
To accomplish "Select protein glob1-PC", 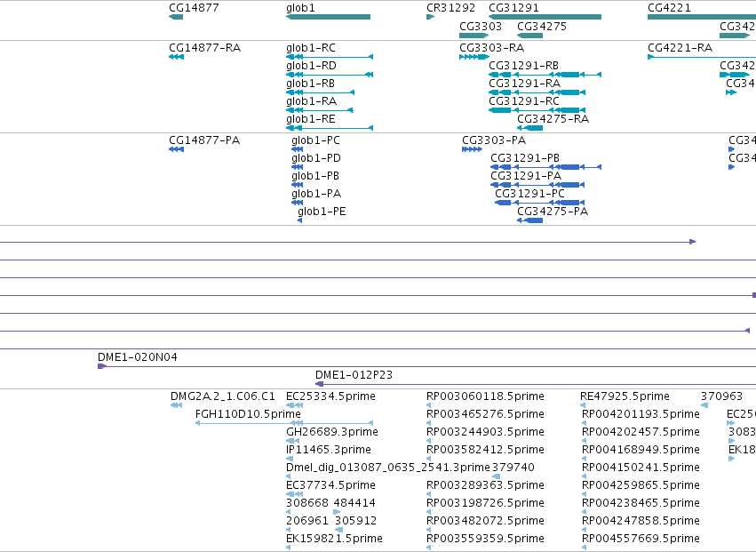I will click(315, 140).
